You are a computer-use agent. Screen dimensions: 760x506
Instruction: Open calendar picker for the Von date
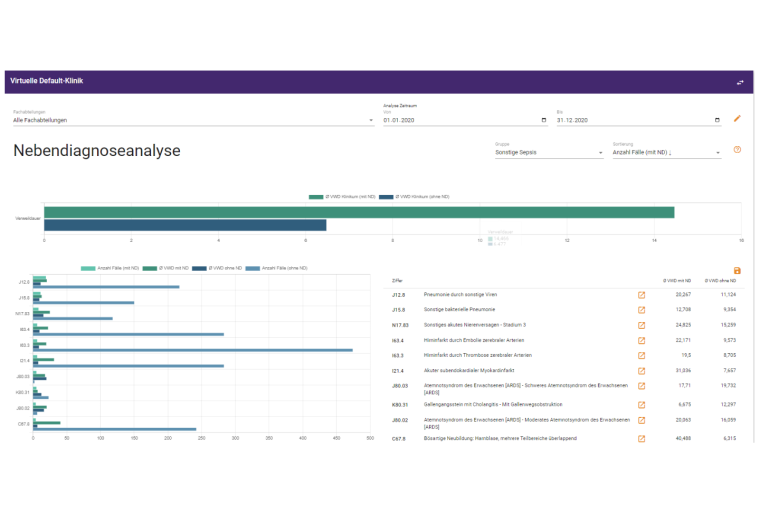tap(543, 120)
